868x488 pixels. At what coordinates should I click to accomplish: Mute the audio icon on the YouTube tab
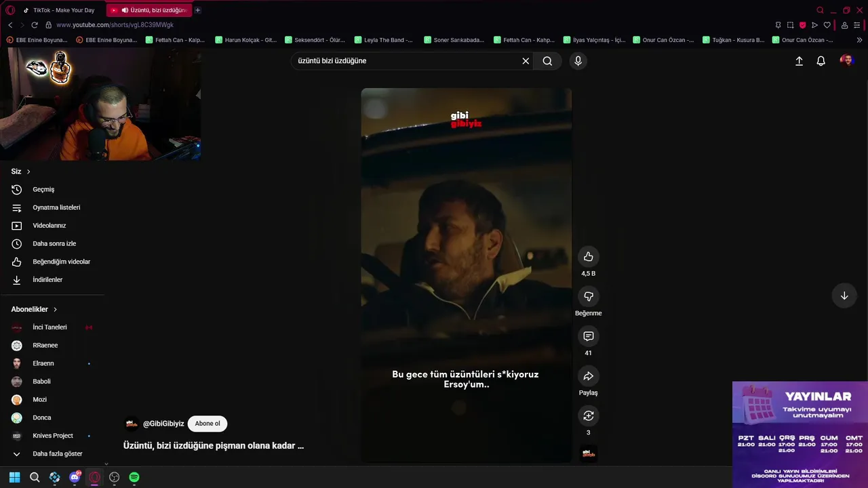(x=125, y=10)
